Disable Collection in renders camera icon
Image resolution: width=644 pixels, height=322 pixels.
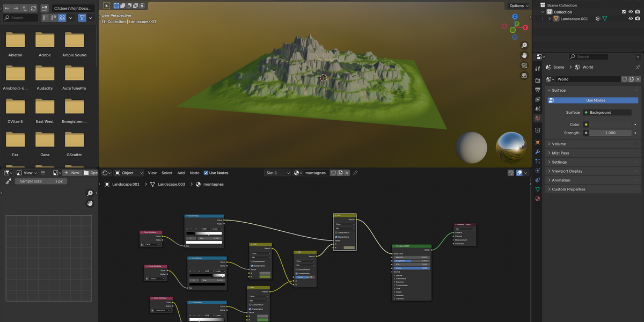(638, 12)
